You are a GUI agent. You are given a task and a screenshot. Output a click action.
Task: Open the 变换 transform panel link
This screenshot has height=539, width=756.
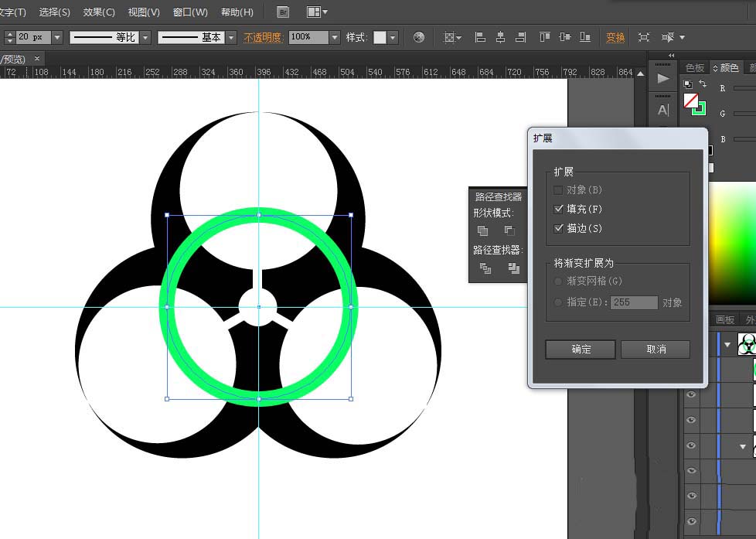(615, 37)
